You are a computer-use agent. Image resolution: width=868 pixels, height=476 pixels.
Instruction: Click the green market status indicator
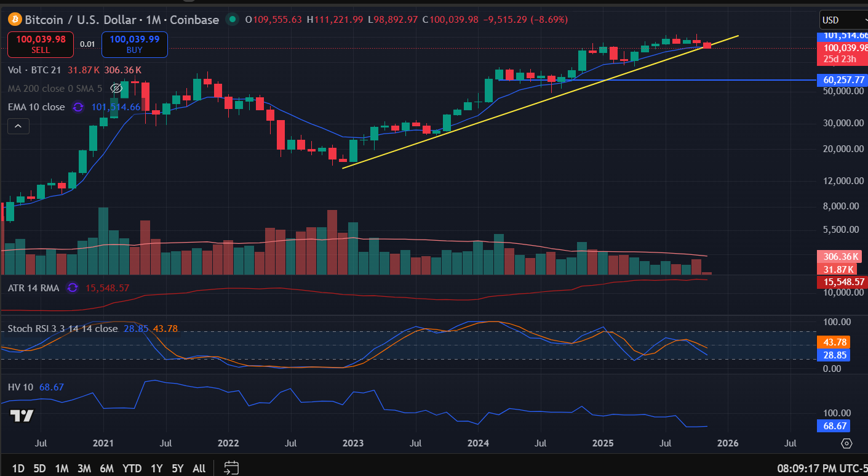(x=233, y=20)
